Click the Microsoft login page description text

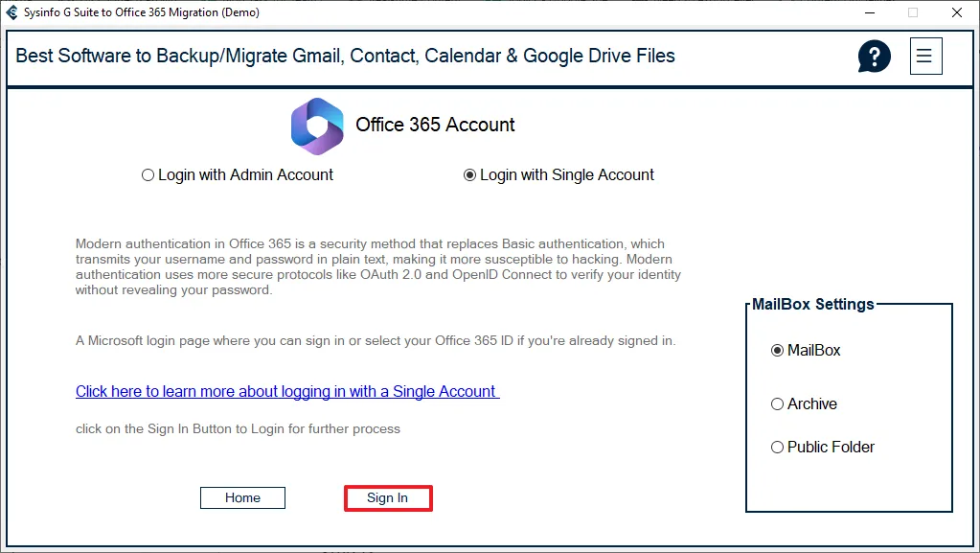pyautogui.click(x=376, y=341)
